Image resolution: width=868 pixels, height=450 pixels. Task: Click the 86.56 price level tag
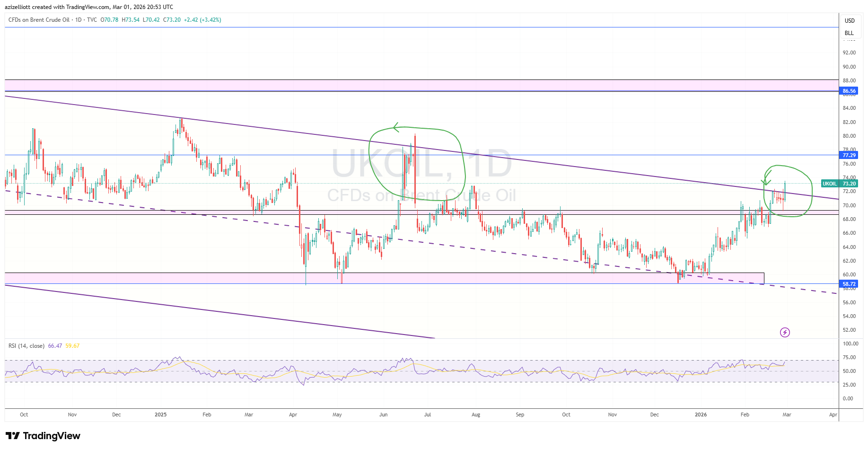pyautogui.click(x=849, y=91)
